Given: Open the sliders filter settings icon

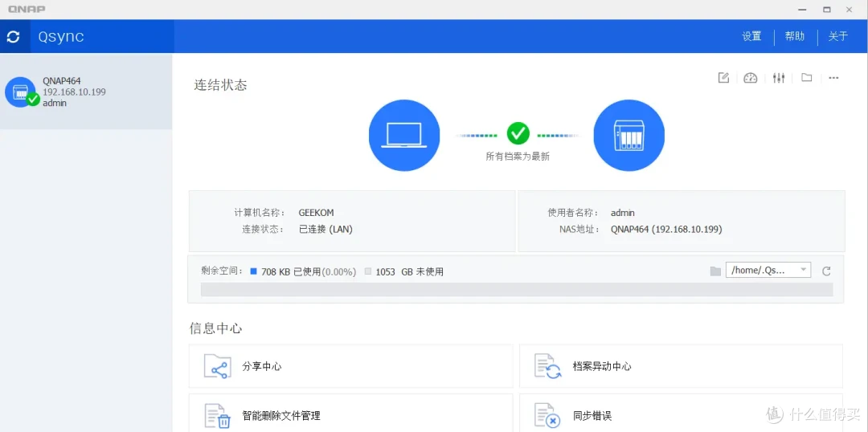Looking at the screenshot, I should tap(779, 78).
